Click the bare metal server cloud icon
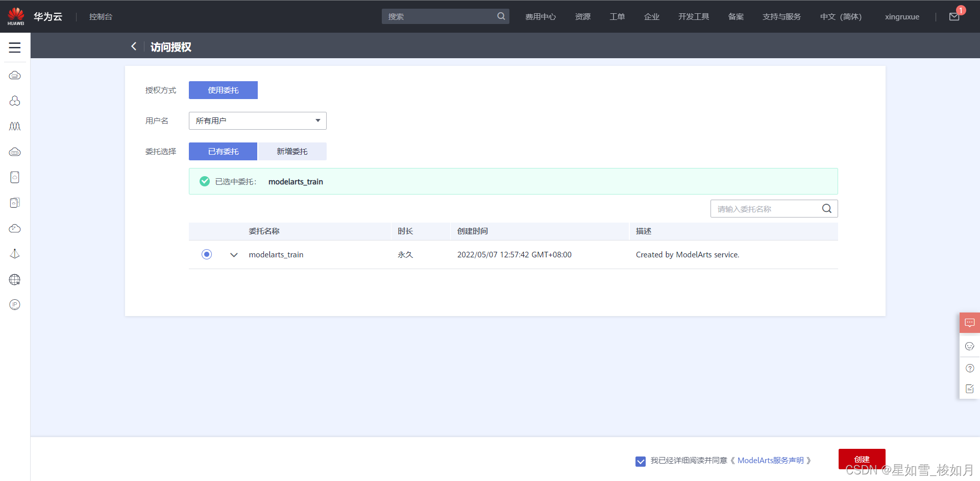 pos(15,152)
